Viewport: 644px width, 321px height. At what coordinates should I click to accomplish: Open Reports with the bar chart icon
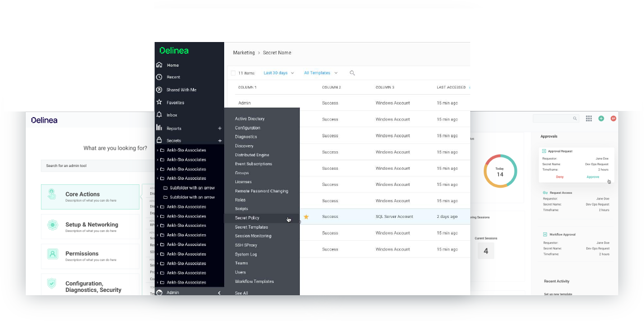(x=174, y=128)
